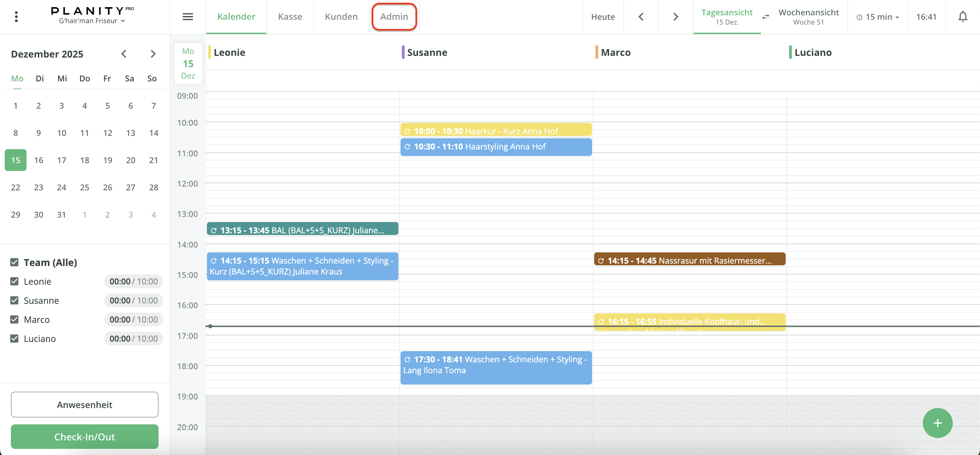980x455 pixels.
Task: Go to previous day in top bar
Action: point(641,17)
